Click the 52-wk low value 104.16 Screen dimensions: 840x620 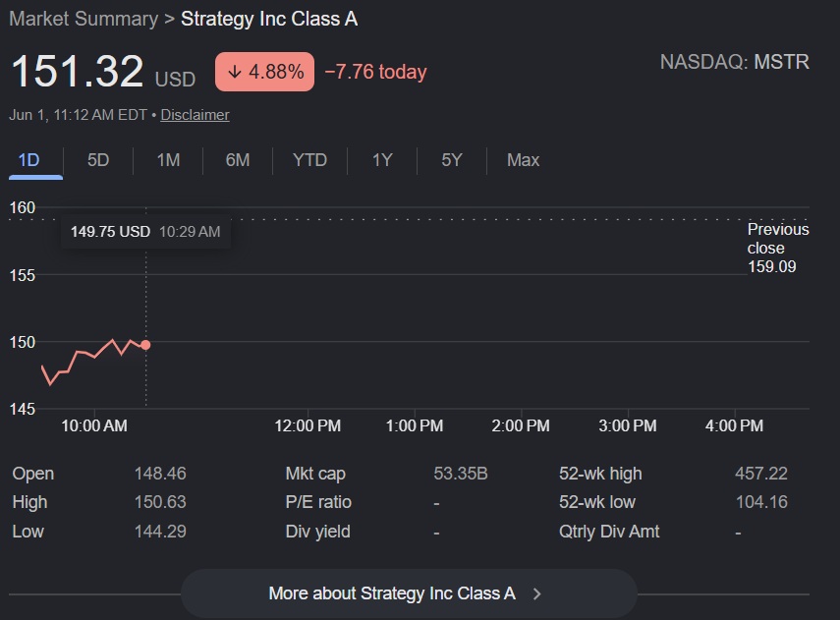761,501
